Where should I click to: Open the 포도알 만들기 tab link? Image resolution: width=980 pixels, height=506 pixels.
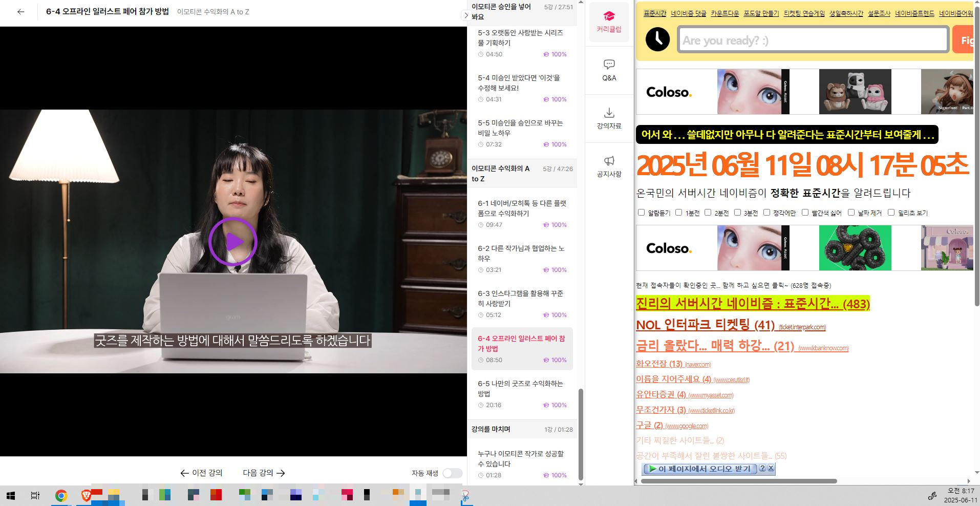[x=761, y=13]
